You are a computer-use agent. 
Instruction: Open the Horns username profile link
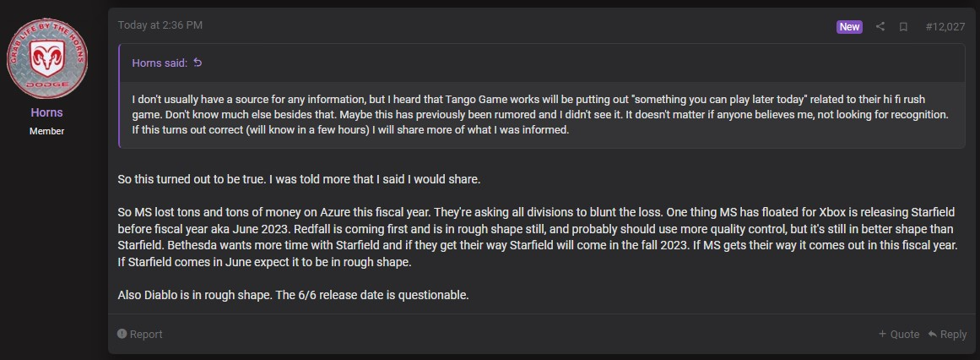(x=47, y=112)
